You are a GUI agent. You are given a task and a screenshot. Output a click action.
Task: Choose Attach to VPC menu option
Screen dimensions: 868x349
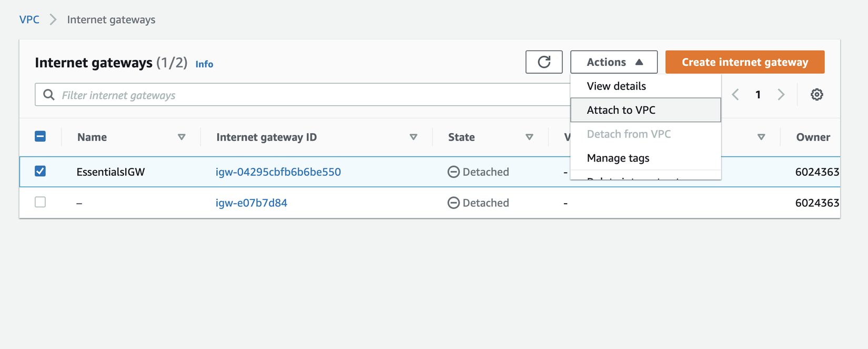tap(621, 110)
